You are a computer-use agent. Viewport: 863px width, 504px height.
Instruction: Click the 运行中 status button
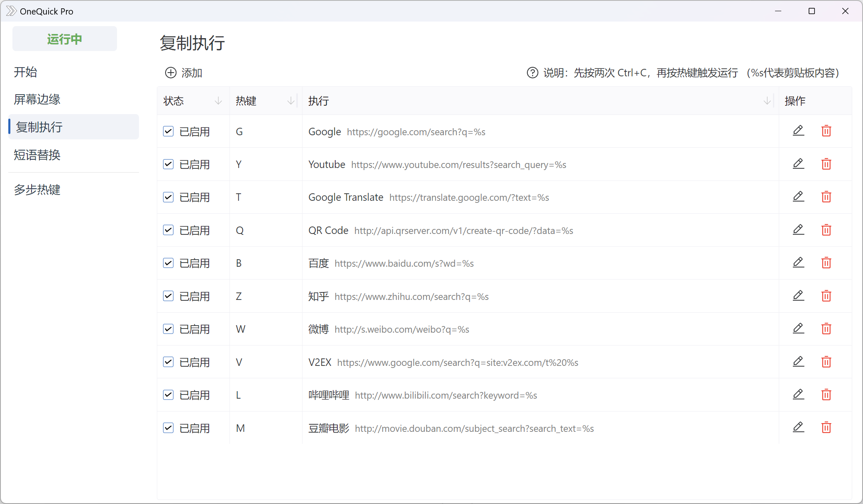pyautogui.click(x=64, y=39)
